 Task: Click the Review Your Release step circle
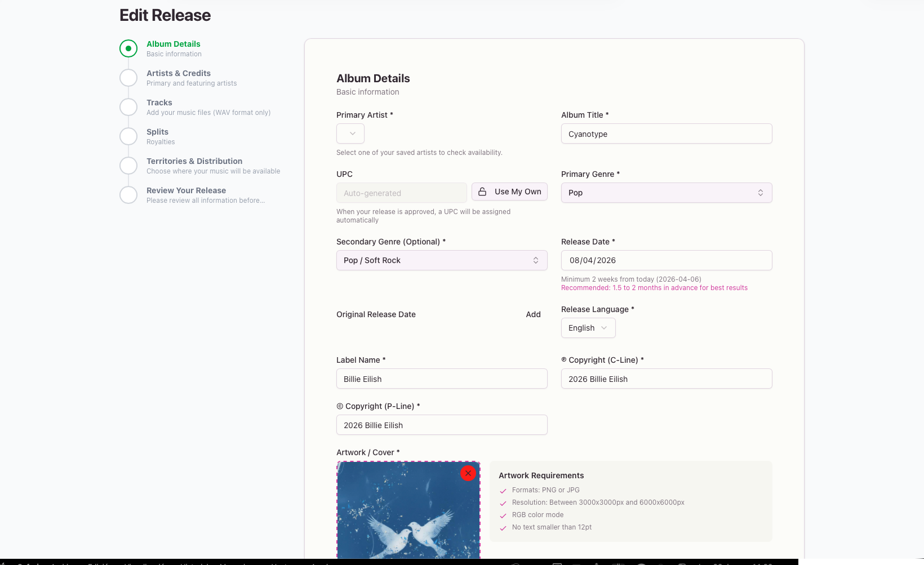pos(128,195)
